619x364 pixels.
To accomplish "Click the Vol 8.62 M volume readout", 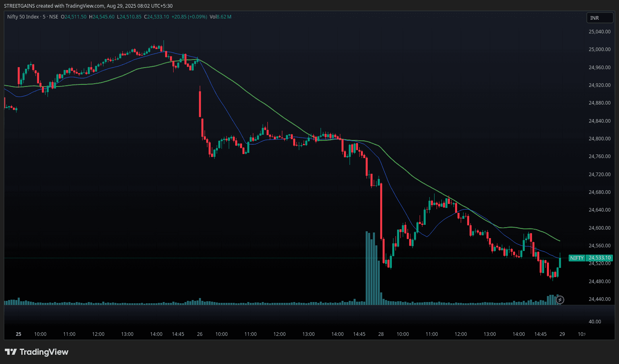I will tap(220, 17).
